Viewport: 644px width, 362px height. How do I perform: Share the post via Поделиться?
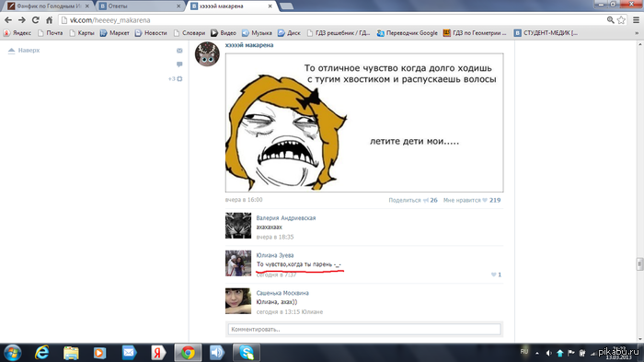click(x=413, y=200)
